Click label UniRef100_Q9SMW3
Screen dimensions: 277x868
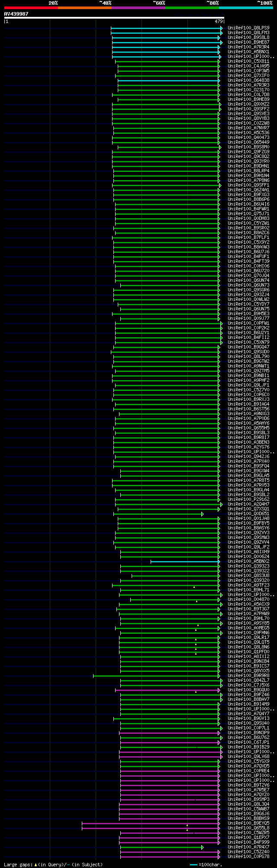pos(248,537)
